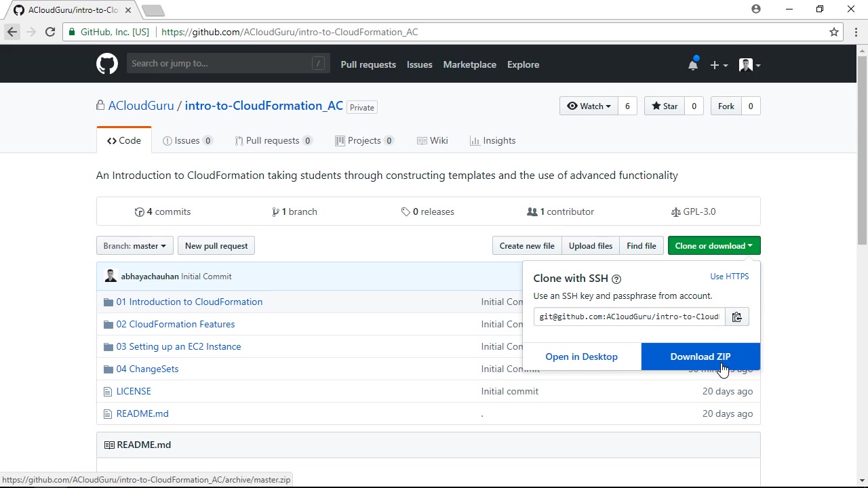Open the Insights tab
Screen dimensions: 868x488
(x=492, y=141)
